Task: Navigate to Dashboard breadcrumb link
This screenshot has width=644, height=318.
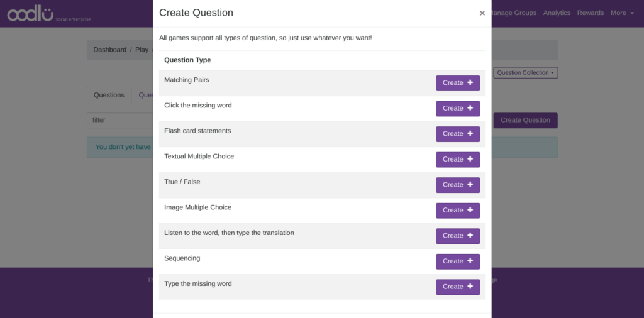Action: click(110, 50)
